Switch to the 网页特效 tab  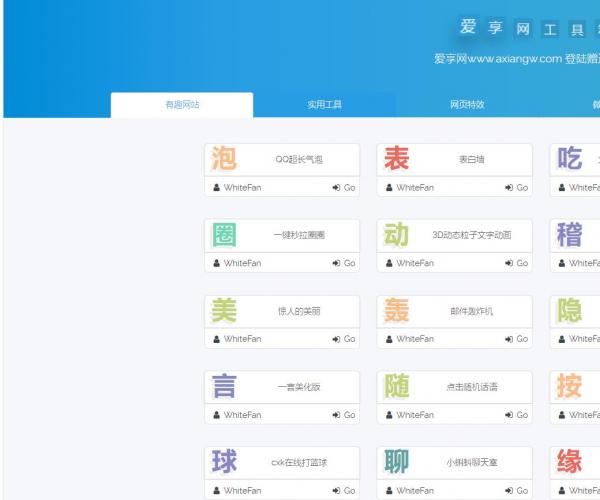(467, 104)
